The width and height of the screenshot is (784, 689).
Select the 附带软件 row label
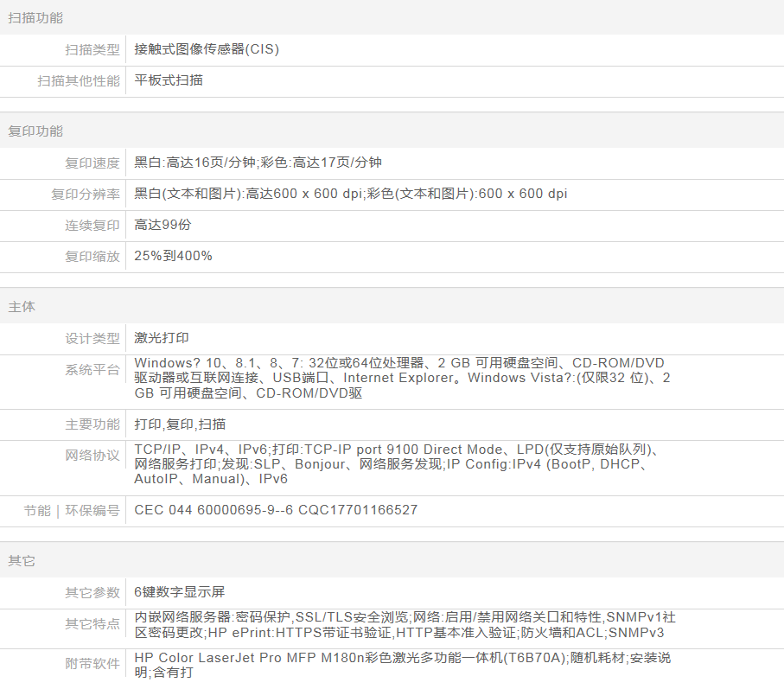[92, 664]
